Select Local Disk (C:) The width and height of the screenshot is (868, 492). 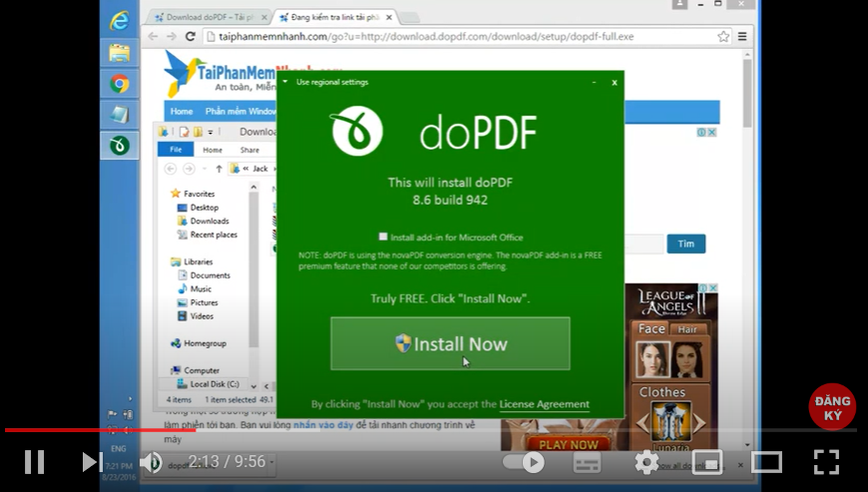[x=215, y=384]
